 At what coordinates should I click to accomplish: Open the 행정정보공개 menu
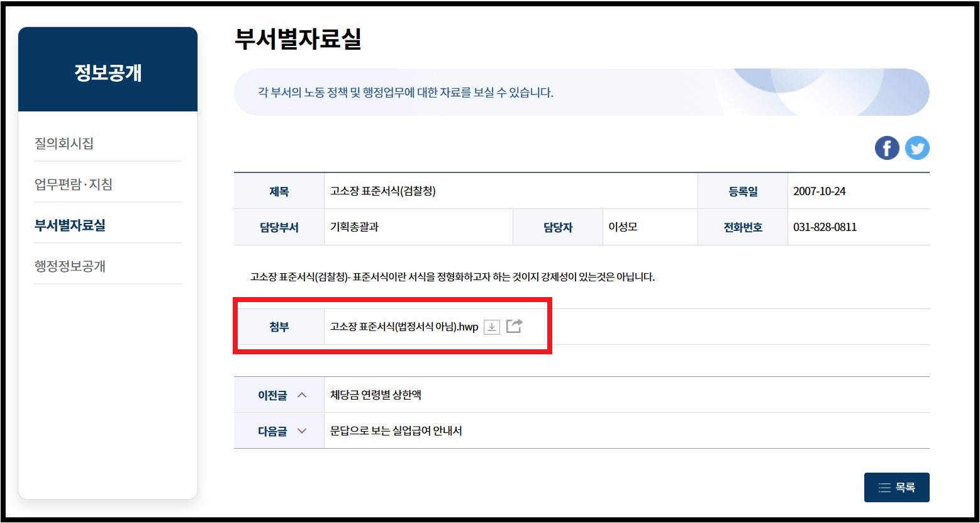[x=70, y=266]
